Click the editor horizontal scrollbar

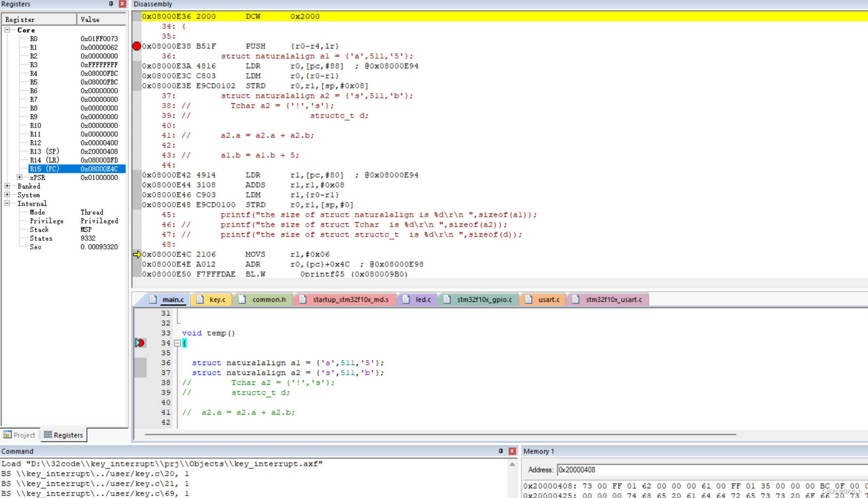(440, 434)
